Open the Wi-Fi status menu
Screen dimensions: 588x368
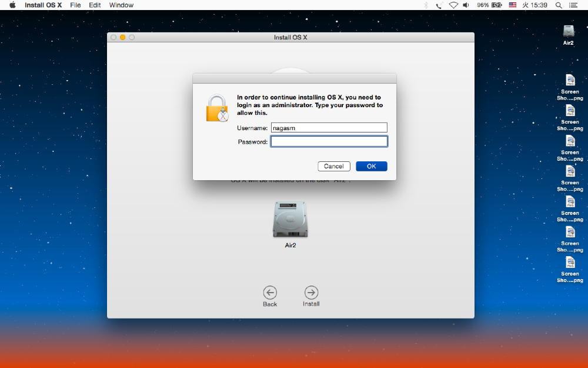(453, 5)
